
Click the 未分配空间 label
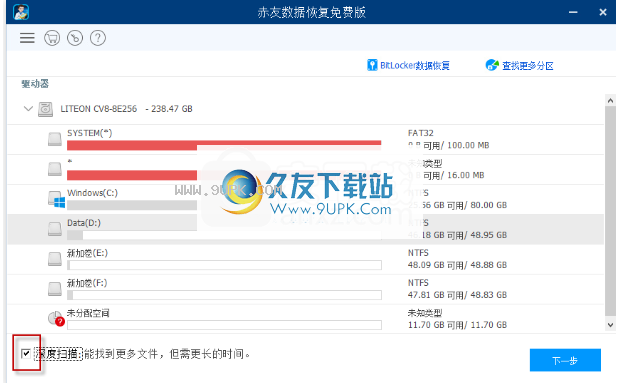coord(88,313)
